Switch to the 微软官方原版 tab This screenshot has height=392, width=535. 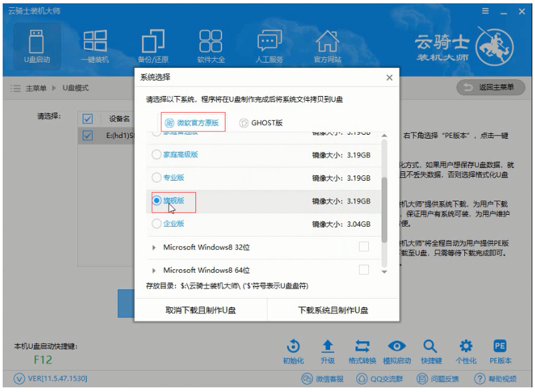click(x=193, y=123)
